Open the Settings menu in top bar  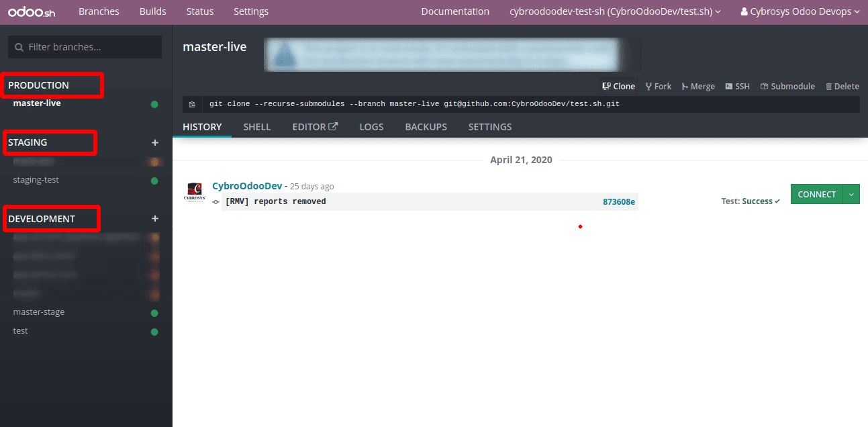(251, 11)
